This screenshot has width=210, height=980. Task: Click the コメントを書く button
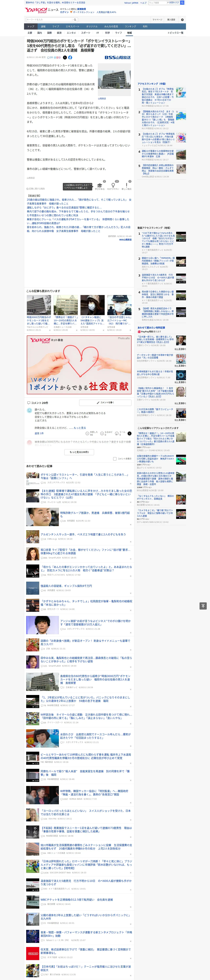pyautogui.click(x=105, y=402)
